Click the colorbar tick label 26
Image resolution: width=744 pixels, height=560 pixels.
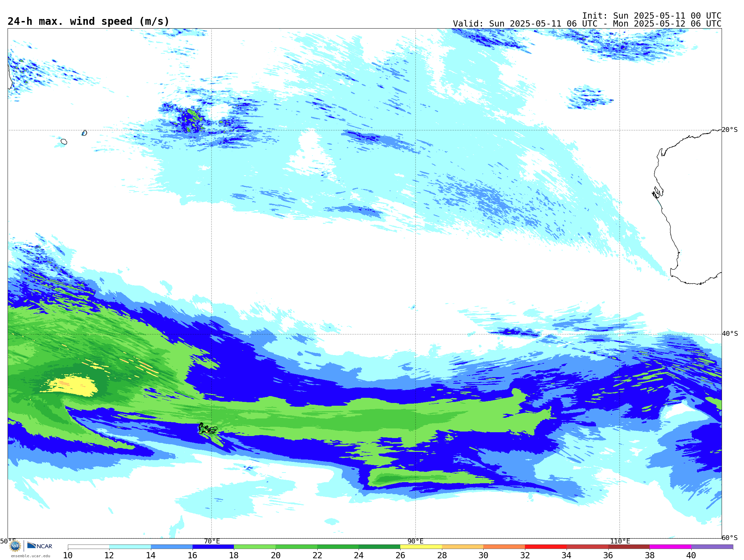point(400,555)
